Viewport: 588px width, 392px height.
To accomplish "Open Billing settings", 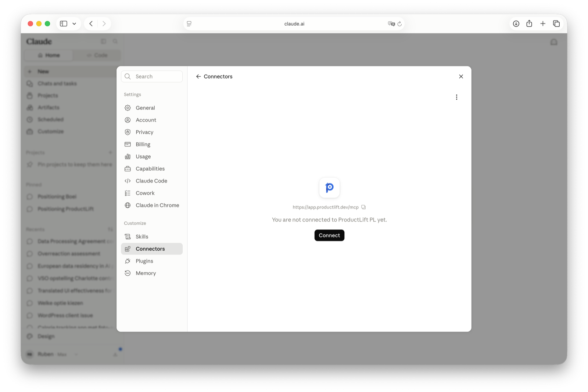I will point(152,144).
